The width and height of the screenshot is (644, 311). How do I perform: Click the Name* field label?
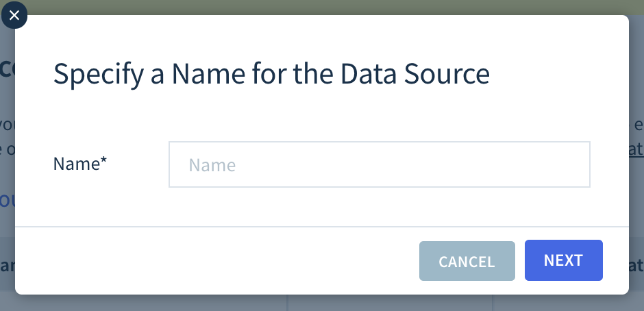(x=79, y=164)
